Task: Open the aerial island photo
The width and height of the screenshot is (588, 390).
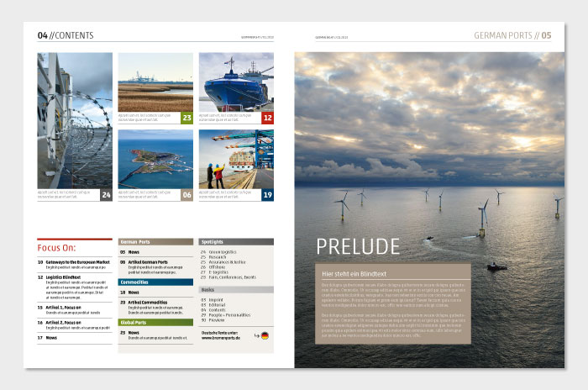Action: click(155, 158)
